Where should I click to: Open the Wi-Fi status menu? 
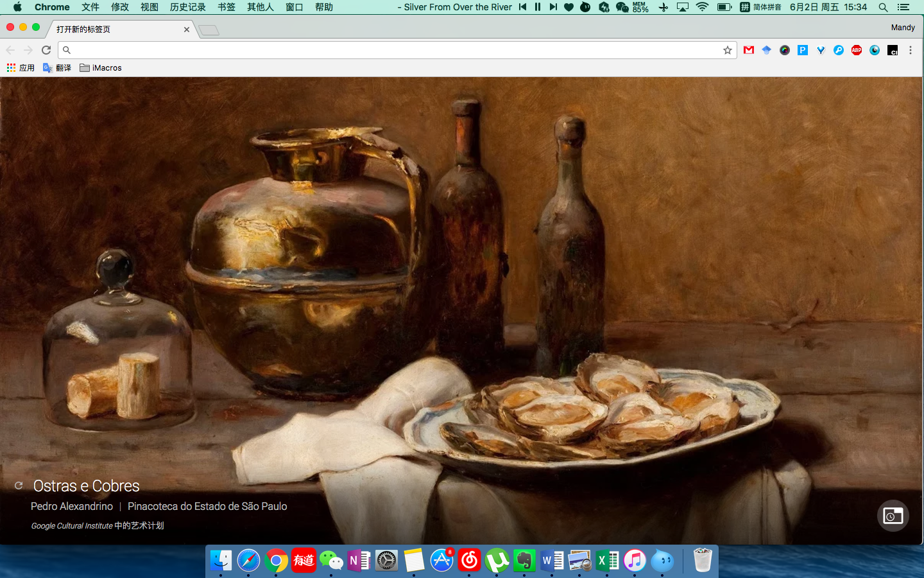click(703, 7)
